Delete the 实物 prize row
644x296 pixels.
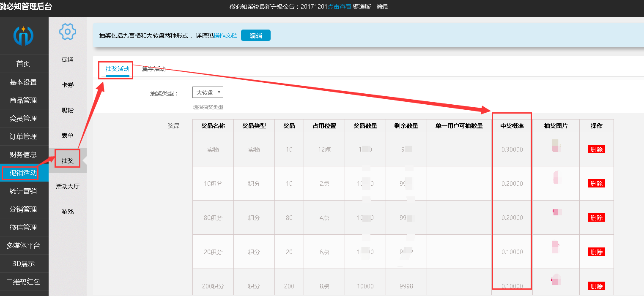[x=596, y=149]
